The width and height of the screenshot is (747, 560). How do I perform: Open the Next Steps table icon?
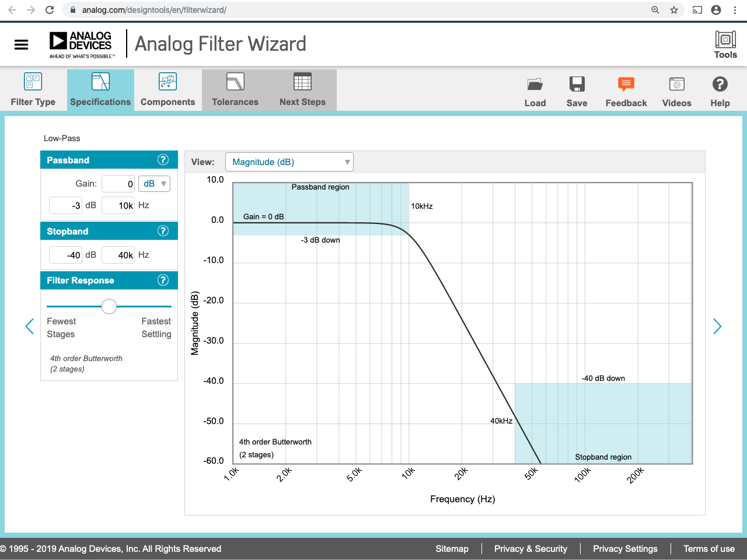[302, 81]
